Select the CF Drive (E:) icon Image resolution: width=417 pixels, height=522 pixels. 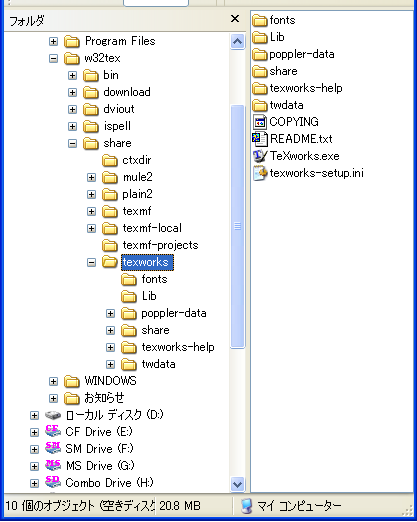tap(53, 431)
